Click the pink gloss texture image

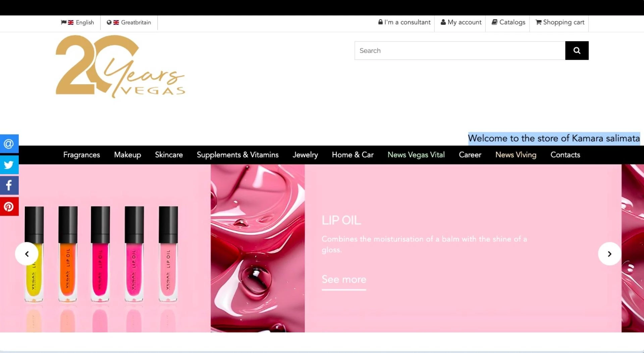tap(258, 248)
